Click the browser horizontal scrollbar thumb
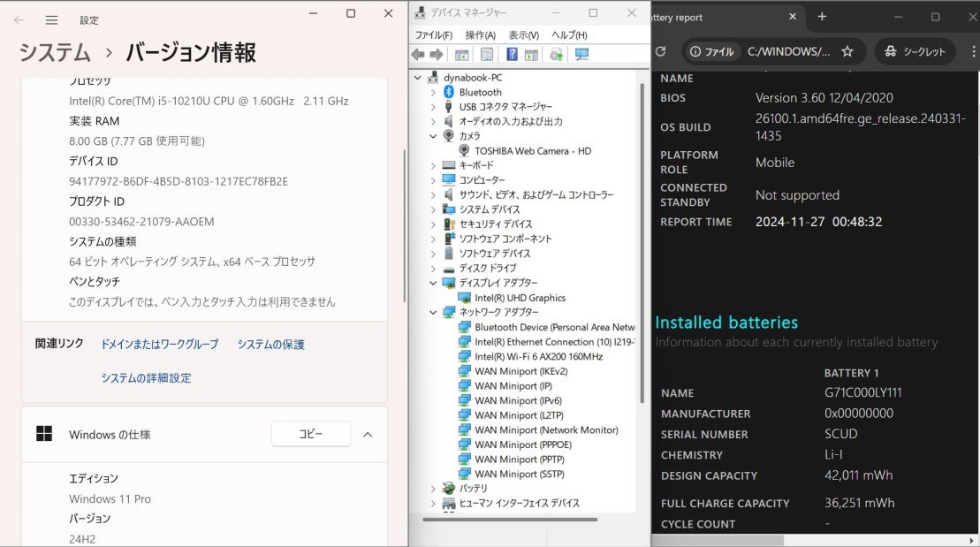Screen dimensions: 980x547 718,540
